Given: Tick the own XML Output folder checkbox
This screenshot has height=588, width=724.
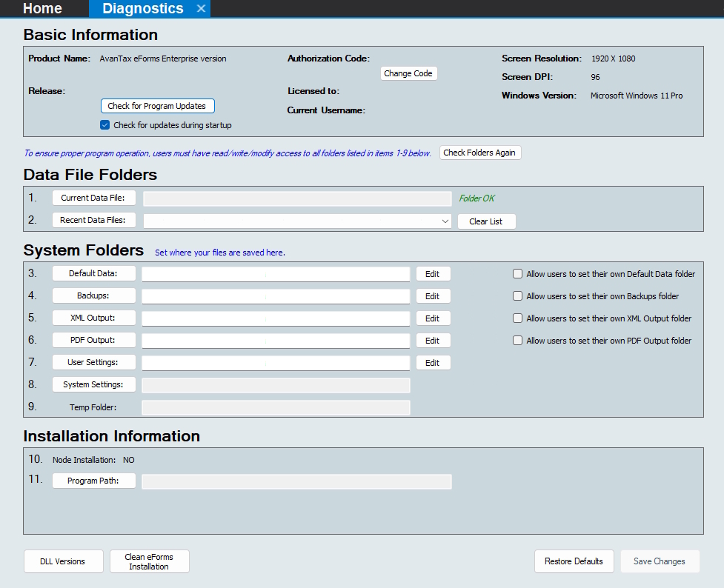Looking at the screenshot, I should [518, 318].
